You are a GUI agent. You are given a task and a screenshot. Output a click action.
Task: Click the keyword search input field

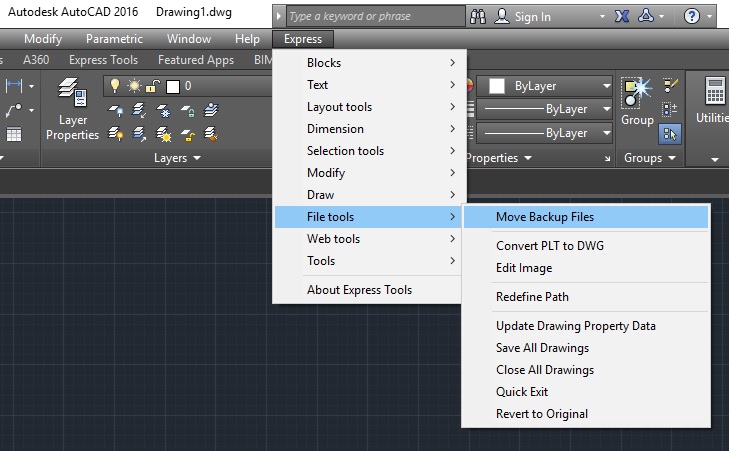375,16
